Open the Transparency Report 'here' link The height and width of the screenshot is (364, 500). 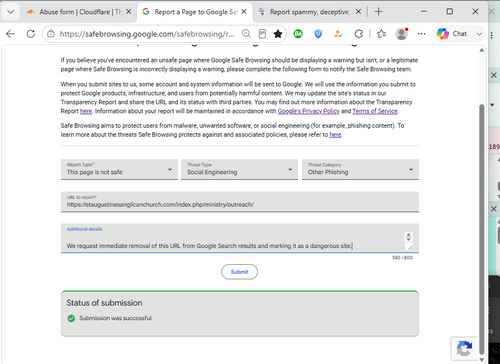[x=86, y=111]
